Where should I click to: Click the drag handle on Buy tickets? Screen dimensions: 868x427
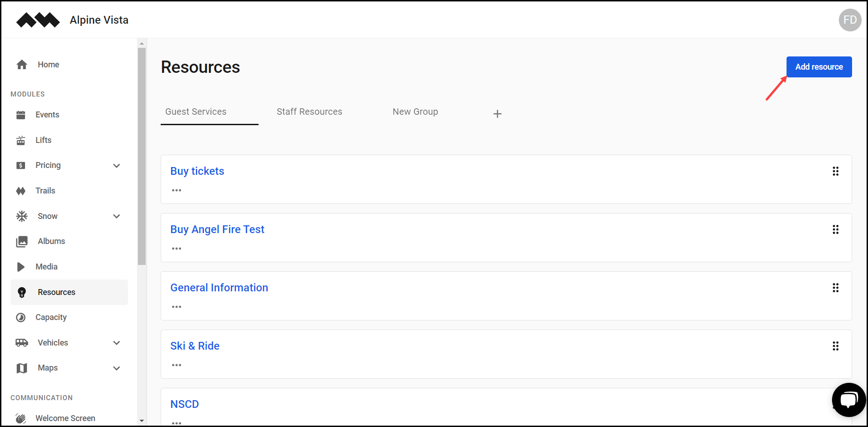(835, 171)
